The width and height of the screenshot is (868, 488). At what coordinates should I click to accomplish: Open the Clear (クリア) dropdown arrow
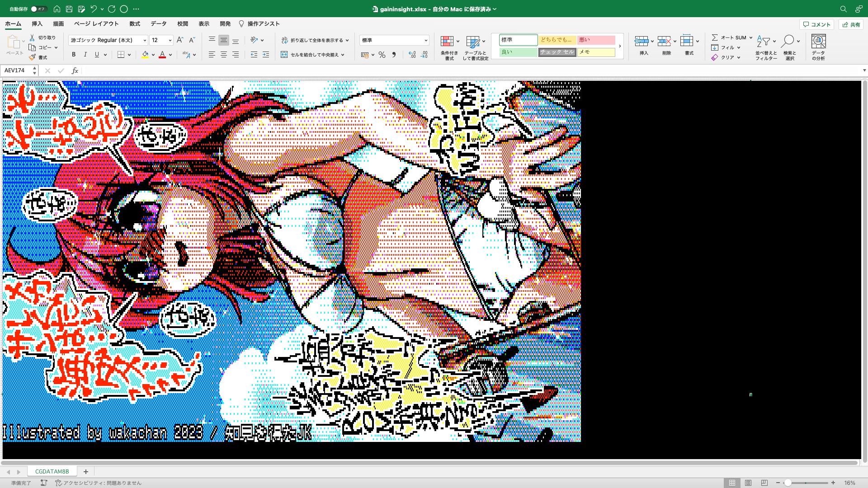point(739,57)
